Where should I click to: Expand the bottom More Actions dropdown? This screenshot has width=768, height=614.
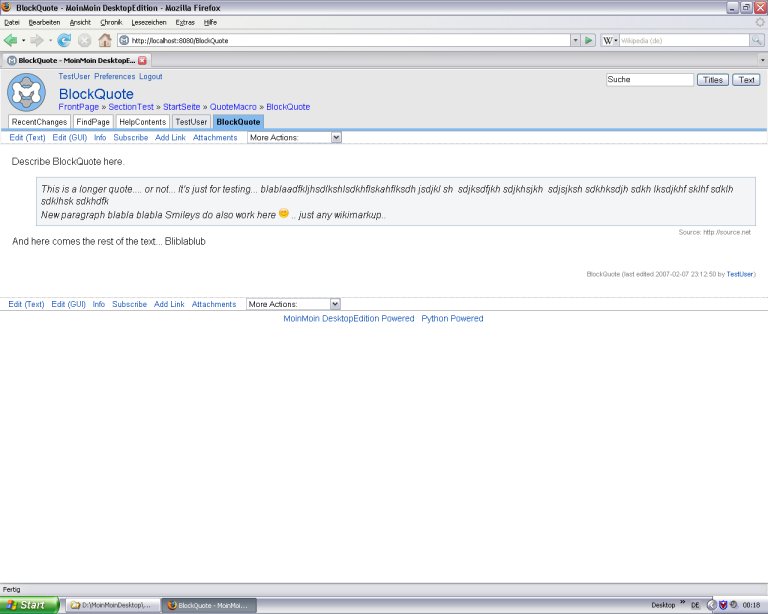point(335,304)
